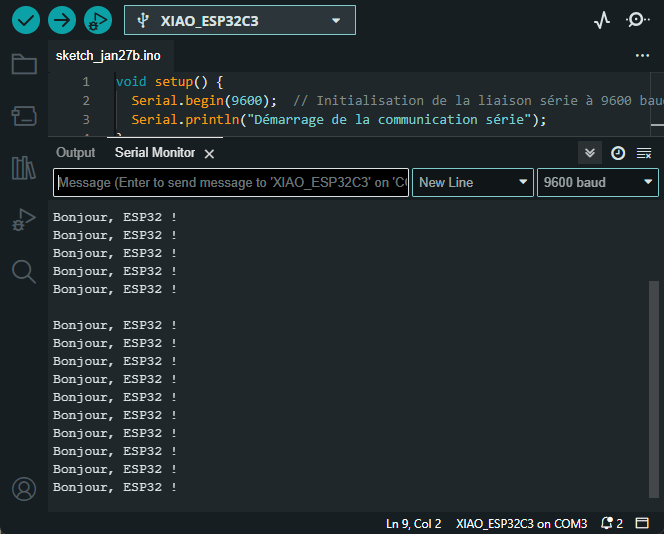Viewport: 664px width, 534px height.
Task: Clear the Serial Monitor output
Action: [x=644, y=153]
